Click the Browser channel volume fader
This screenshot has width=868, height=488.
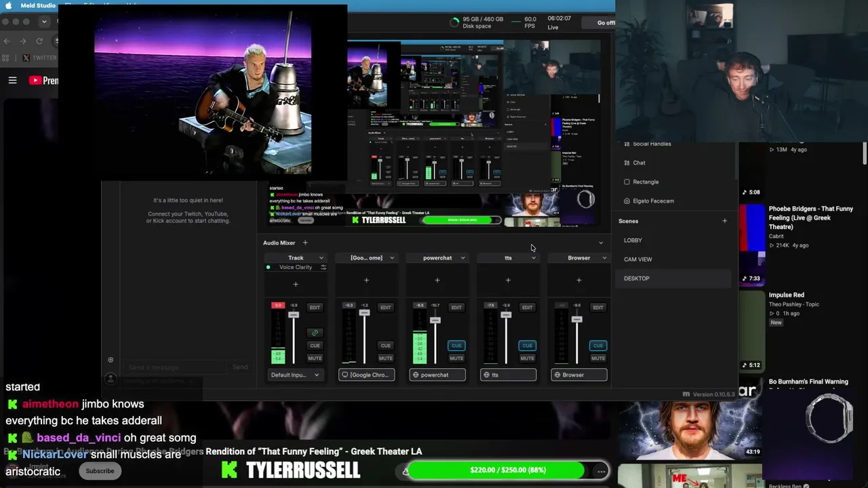tap(576, 319)
